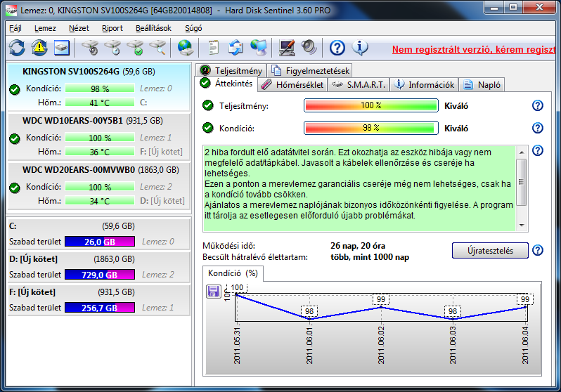Select the C: partition (59,6 GB) entry
The height and width of the screenshot is (392, 561).
pos(98,233)
